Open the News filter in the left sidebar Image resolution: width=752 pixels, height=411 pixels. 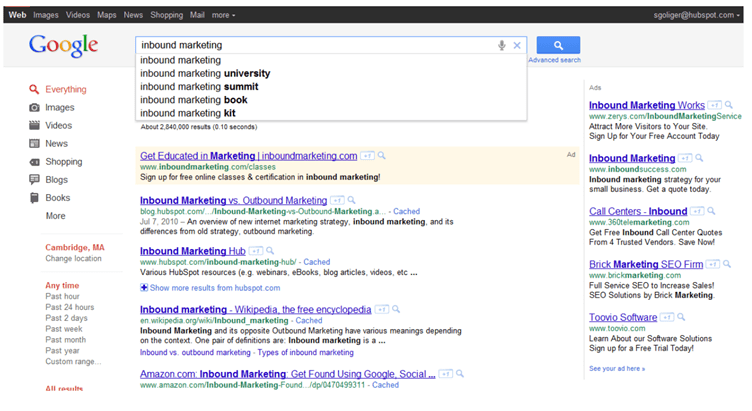pyautogui.click(x=56, y=144)
